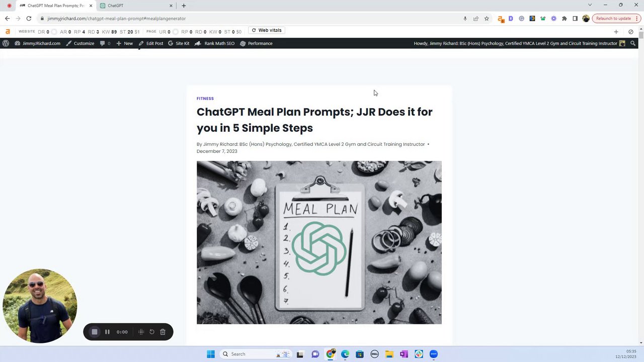Toggle the Chrome side panel
This screenshot has height=362, width=644.
(575, 19)
